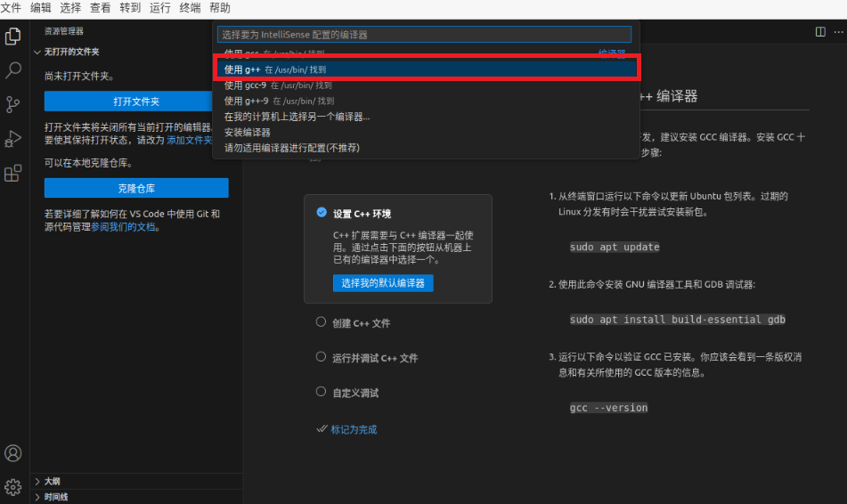Choose 使用 g++ in /usr/bin/ option

point(426,69)
